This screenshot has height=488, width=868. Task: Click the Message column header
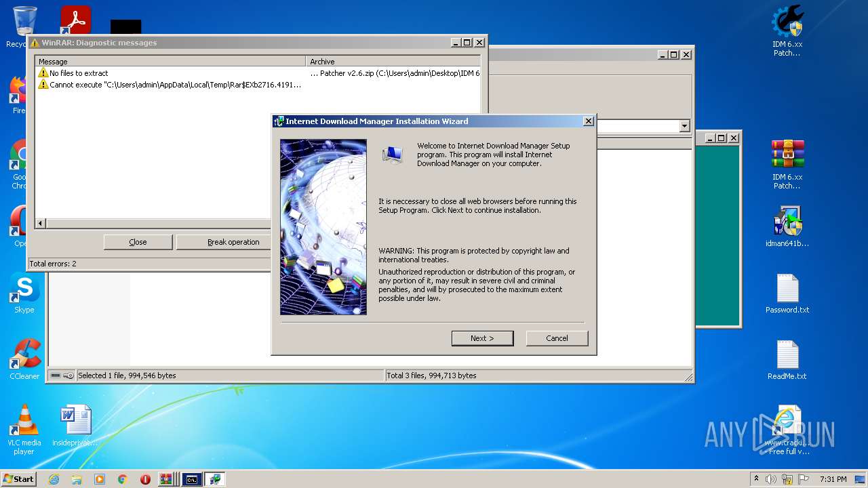pyautogui.click(x=171, y=62)
